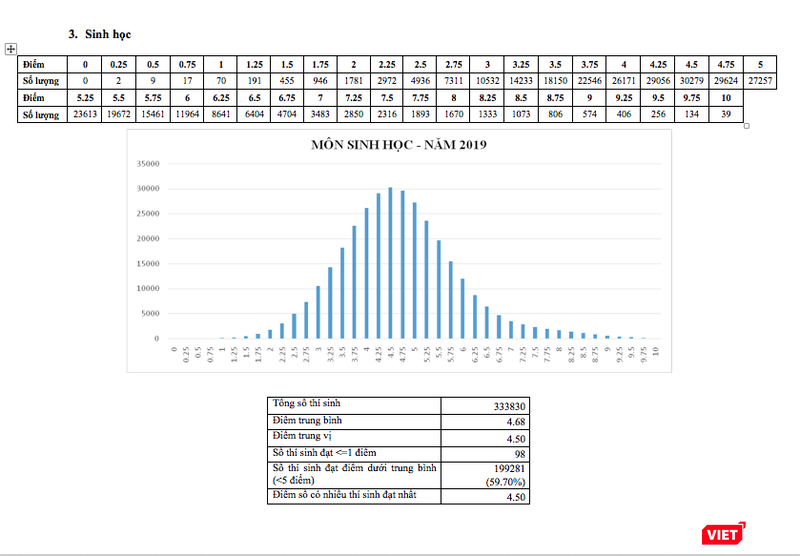The height and width of the screenshot is (556, 800).
Task: Select the average score value 4.68
Action: click(x=516, y=422)
